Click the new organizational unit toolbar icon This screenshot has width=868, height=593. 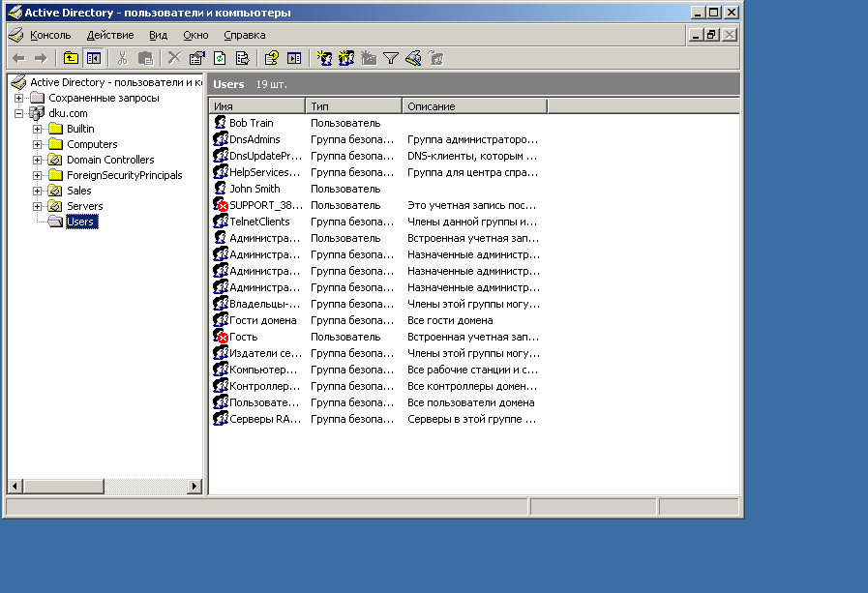(x=369, y=58)
